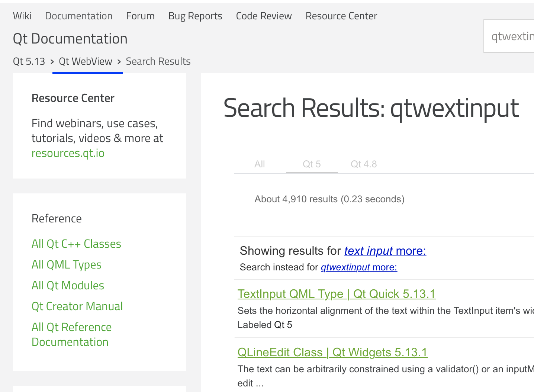Open the All Qt Modules link

(68, 285)
